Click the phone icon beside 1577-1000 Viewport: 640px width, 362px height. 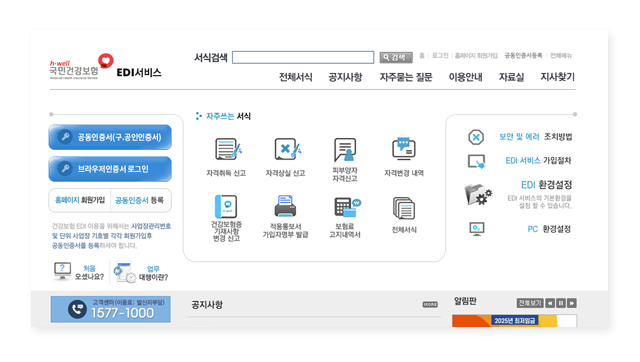point(77,309)
